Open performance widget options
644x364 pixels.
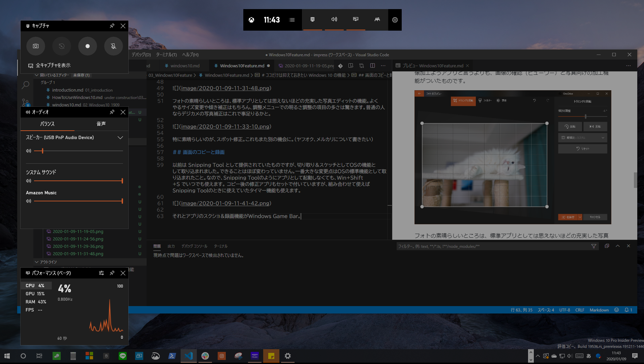click(x=101, y=273)
